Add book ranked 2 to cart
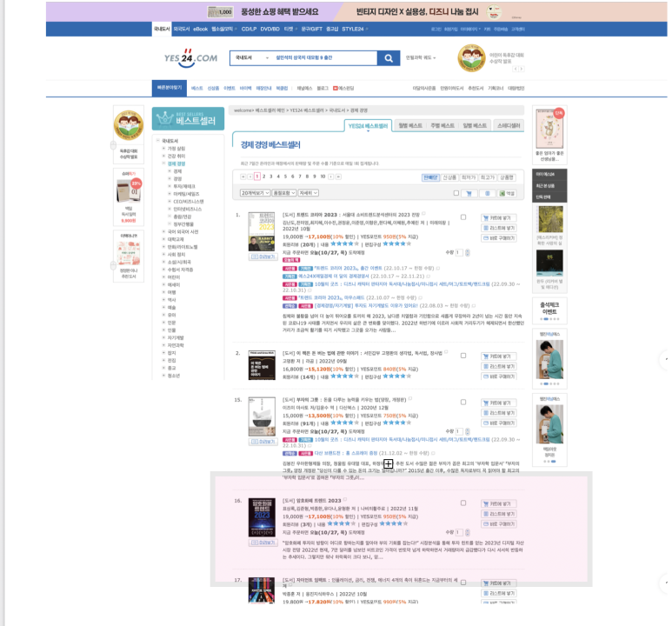This screenshot has height=626, width=672. tap(499, 356)
